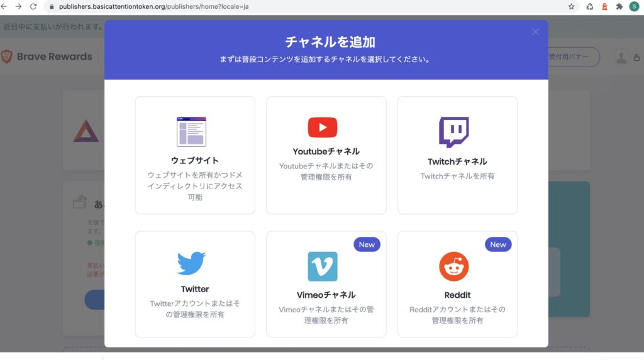This screenshot has height=360, width=644.
Task: Click the website page icon
Action: click(x=191, y=132)
